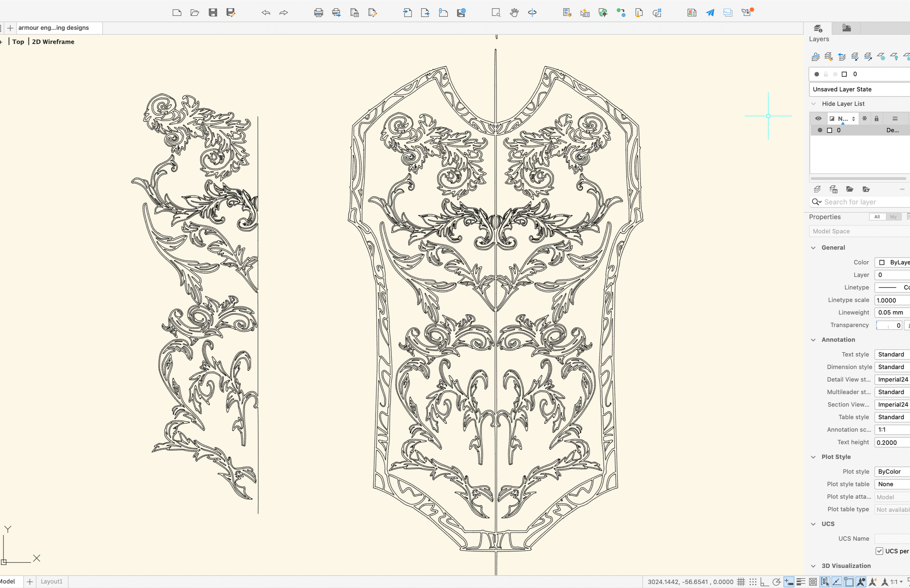Click the New Layer icon below the layer list

click(x=817, y=189)
